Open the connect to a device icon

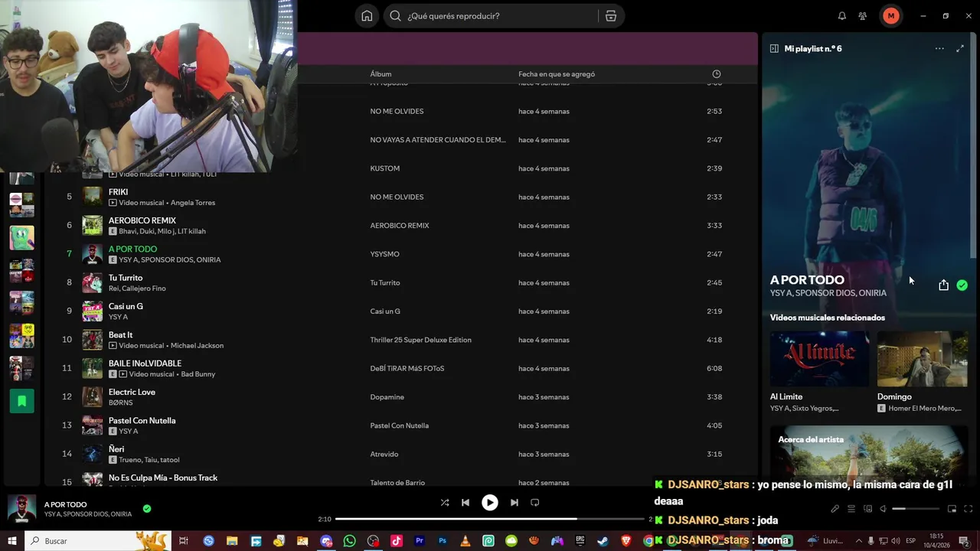[867, 509]
